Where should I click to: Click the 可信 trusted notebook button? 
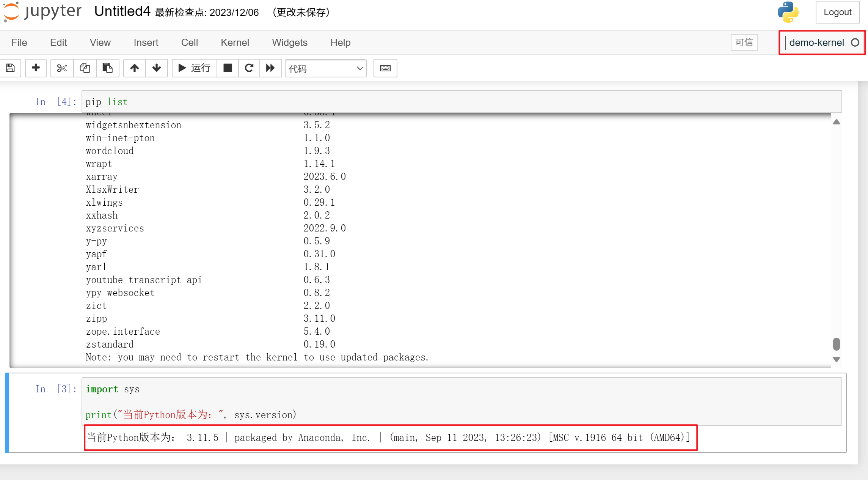coord(744,42)
